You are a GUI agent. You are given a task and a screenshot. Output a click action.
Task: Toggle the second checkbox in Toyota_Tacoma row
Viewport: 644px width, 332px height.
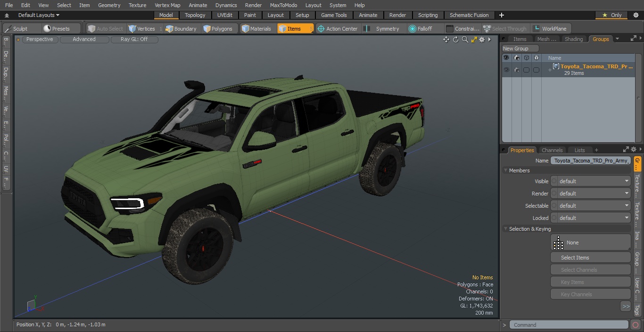point(536,70)
